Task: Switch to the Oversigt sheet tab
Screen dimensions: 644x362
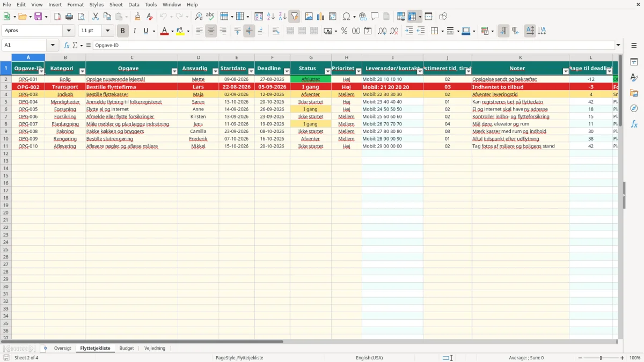Action: pos(62,349)
